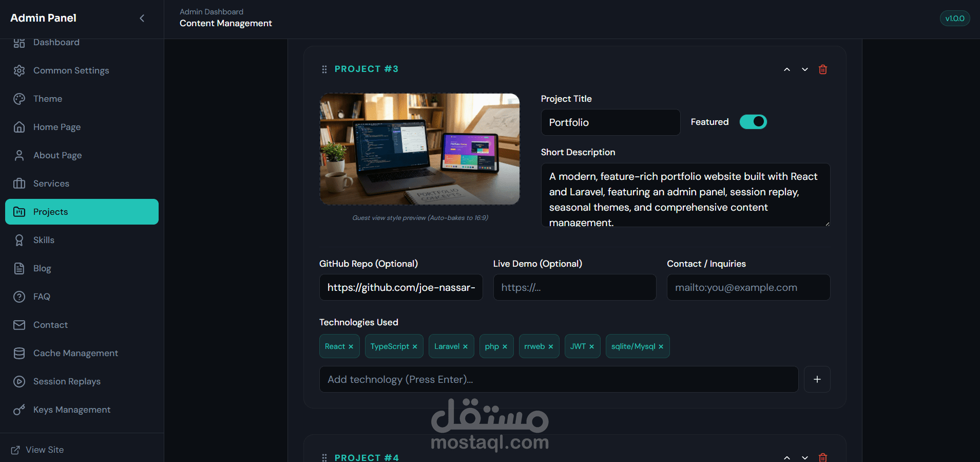Click the Projects folder icon
Screen dimensions: 980x462
click(x=19, y=212)
